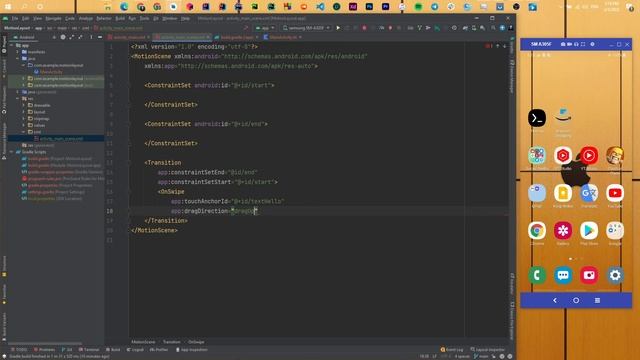Collapse the Gradle Scripts node

click(x=11, y=152)
